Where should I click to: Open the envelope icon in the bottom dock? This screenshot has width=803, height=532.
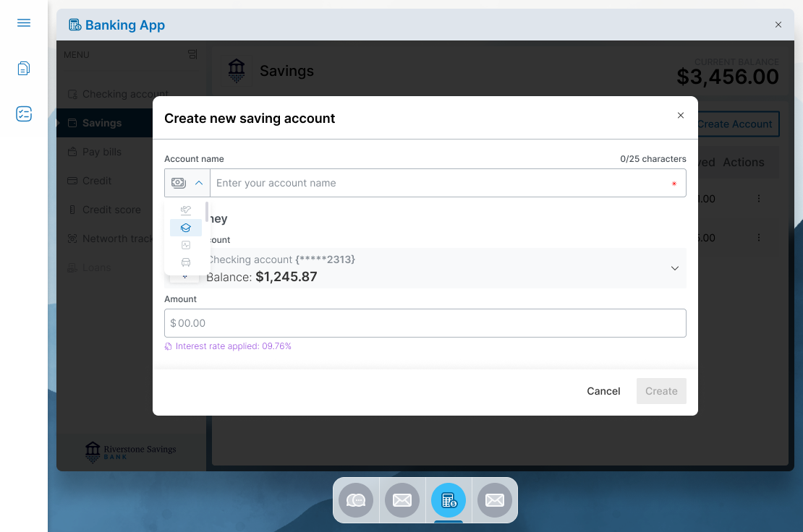tap(402, 499)
